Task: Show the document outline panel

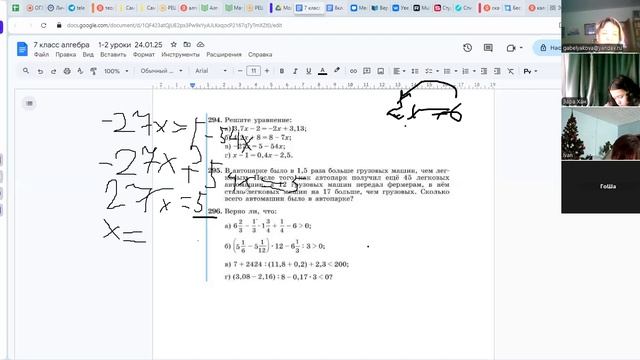Action: point(29,103)
